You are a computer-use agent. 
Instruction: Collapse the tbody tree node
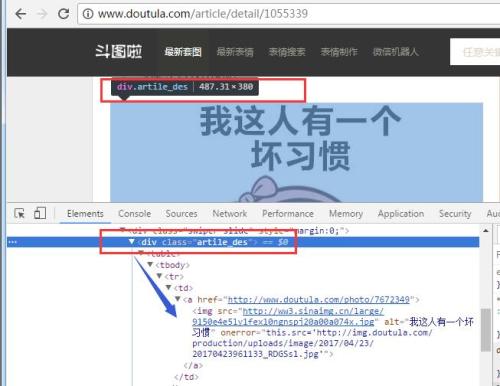[x=150, y=264]
